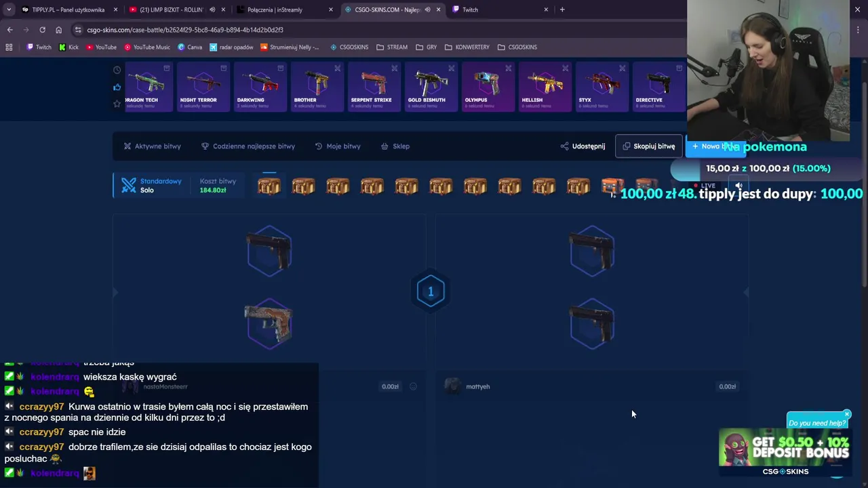Open the Darkwing drop card
868x488 pixels.
pos(260,87)
